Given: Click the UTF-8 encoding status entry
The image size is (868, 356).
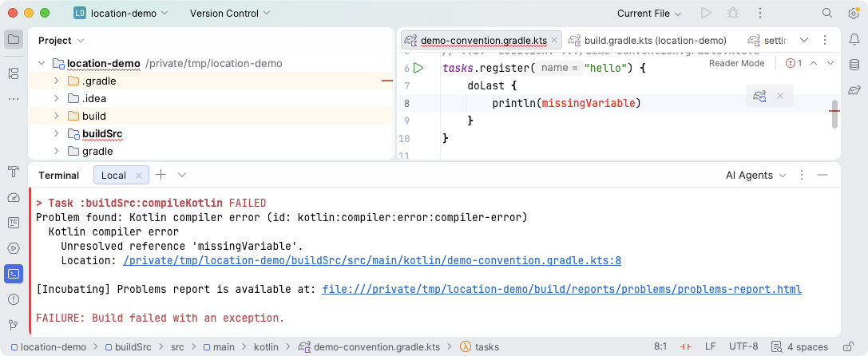Looking at the screenshot, I should [743, 347].
